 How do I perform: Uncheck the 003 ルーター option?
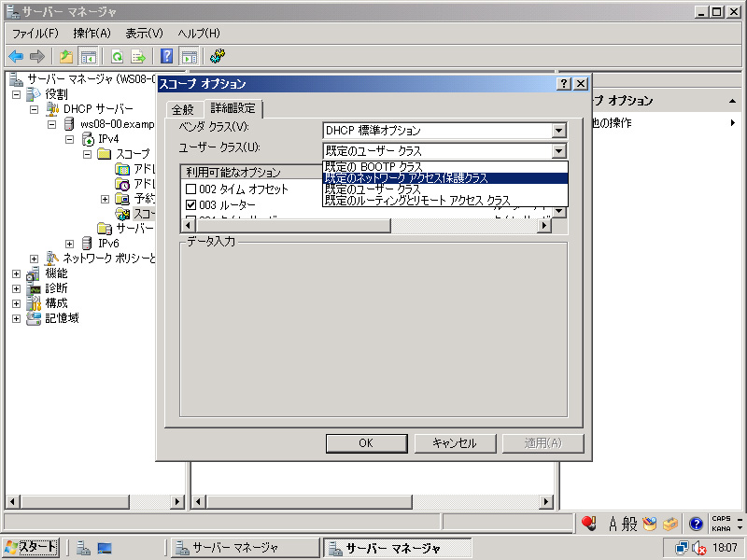190,205
